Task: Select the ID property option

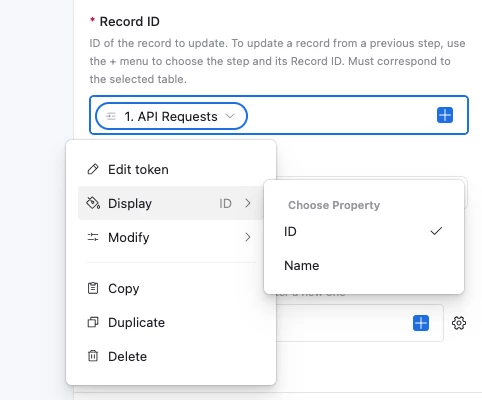Action: click(x=364, y=231)
